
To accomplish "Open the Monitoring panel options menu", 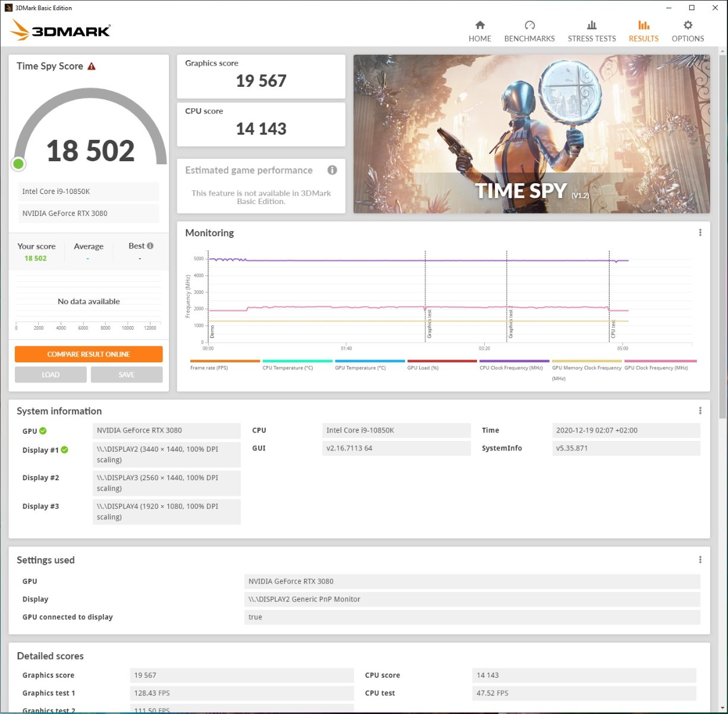I will [700, 233].
